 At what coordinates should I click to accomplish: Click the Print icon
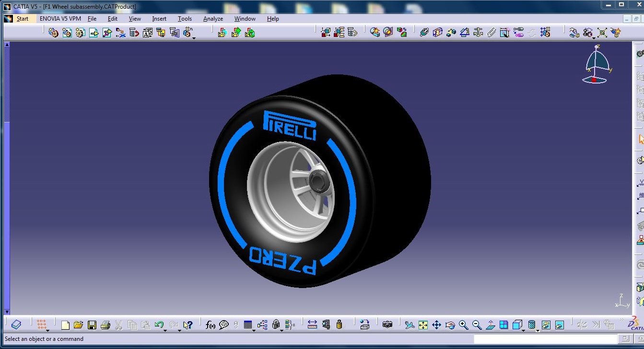pos(105,325)
